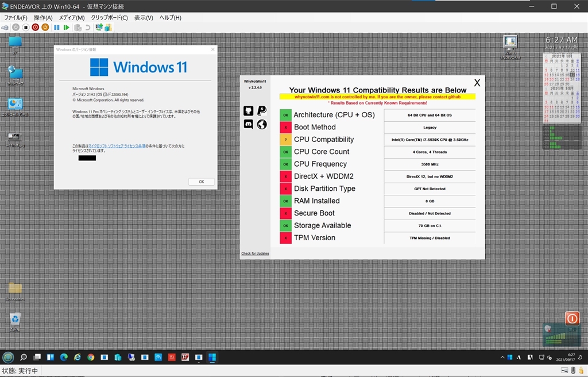Click the calendar gadget on desktop
588x377 pixels.
click(562, 88)
